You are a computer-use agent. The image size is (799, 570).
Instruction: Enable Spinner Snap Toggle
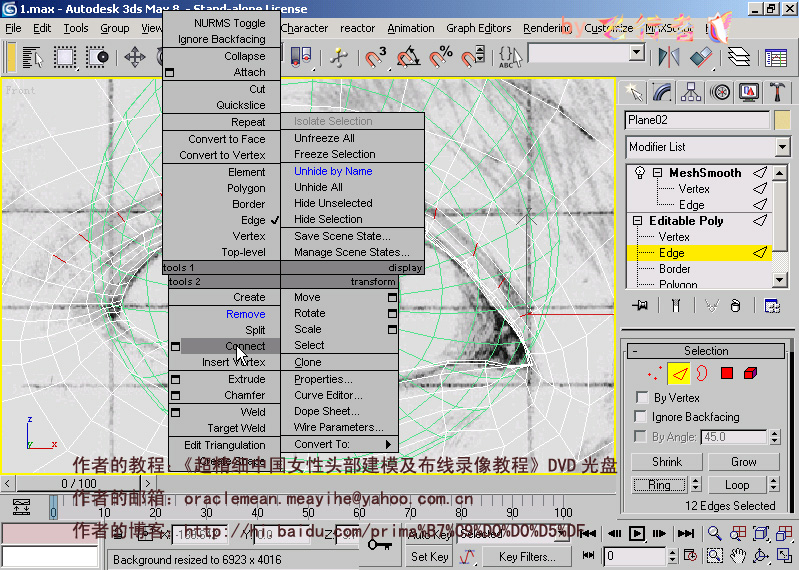[x=472, y=57]
